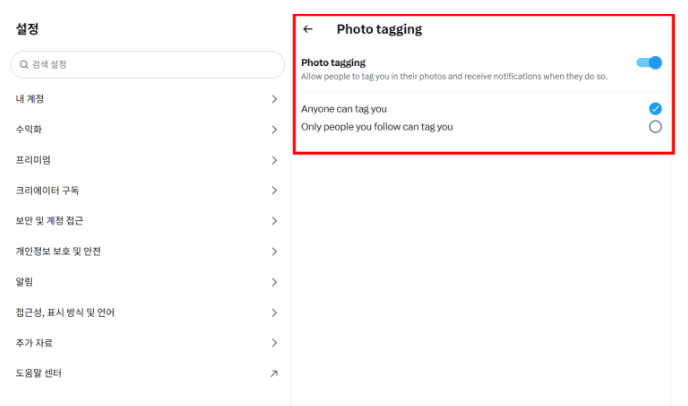Click the 알림 row chevron arrow
Image resolution: width=688 pixels, height=406 pixels.
coord(274,282)
